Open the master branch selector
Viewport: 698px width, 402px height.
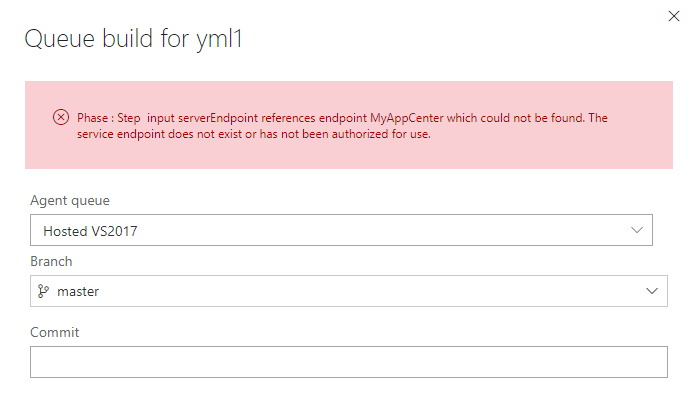pos(349,291)
